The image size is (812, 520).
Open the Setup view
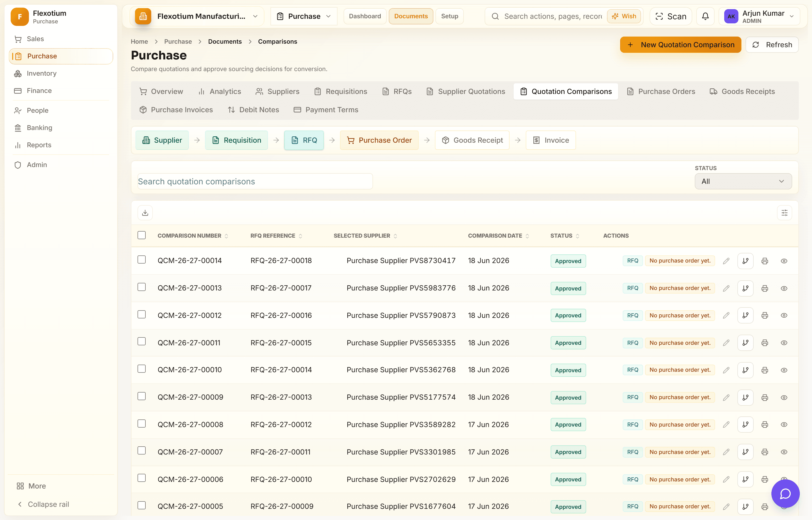pyautogui.click(x=449, y=16)
